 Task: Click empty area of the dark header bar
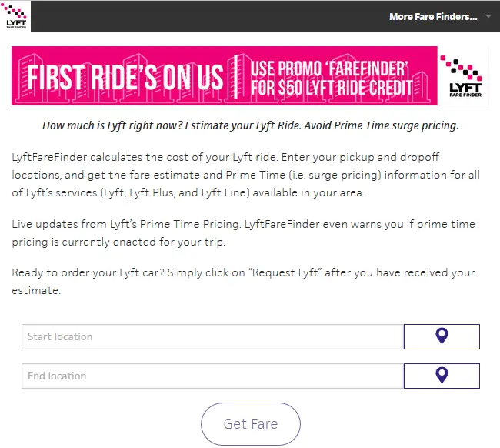(x=207, y=16)
